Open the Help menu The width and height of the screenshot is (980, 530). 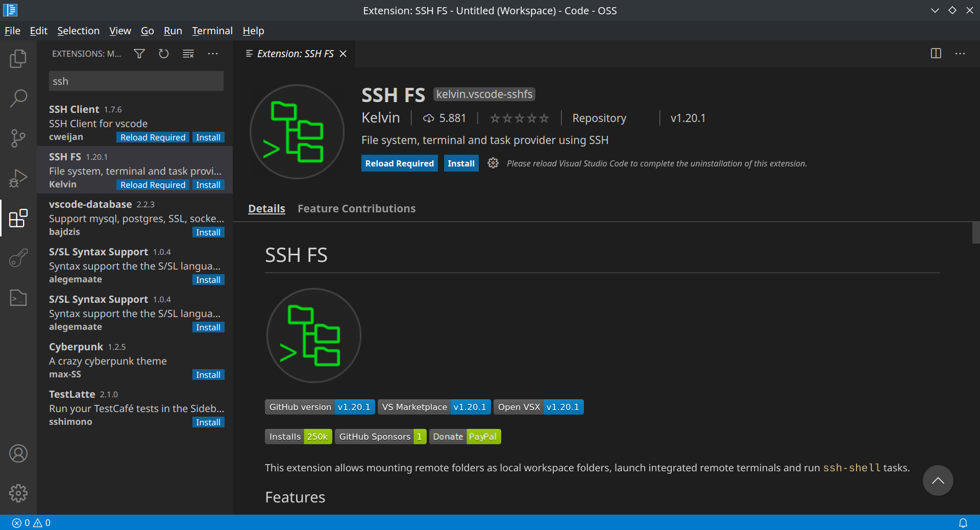click(x=253, y=31)
